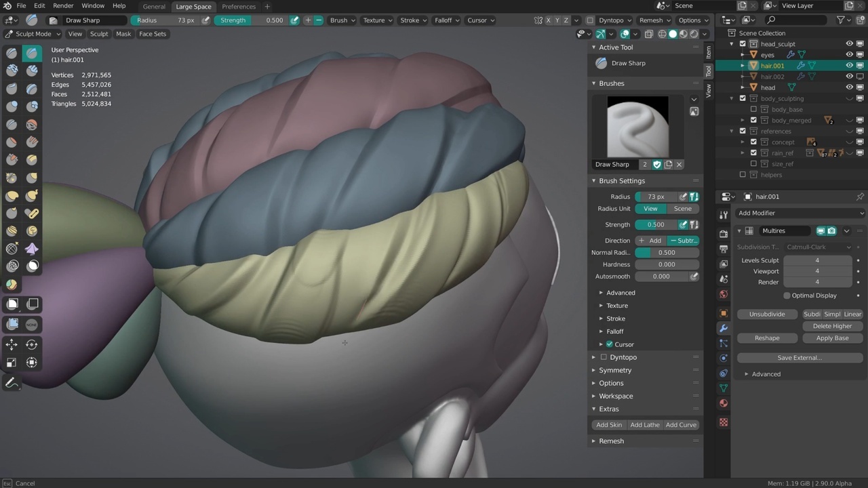This screenshot has width=868, height=488.
Task: Open the Modifier properties wrench tab
Action: [724, 328]
